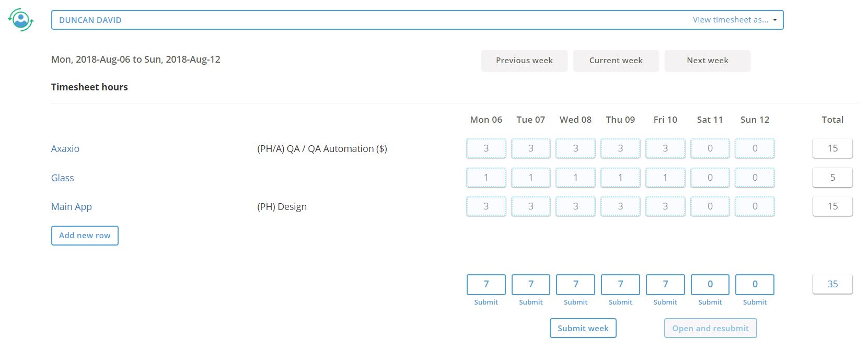Select Main App hours field for Thu 09

pyautogui.click(x=620, y=206)
